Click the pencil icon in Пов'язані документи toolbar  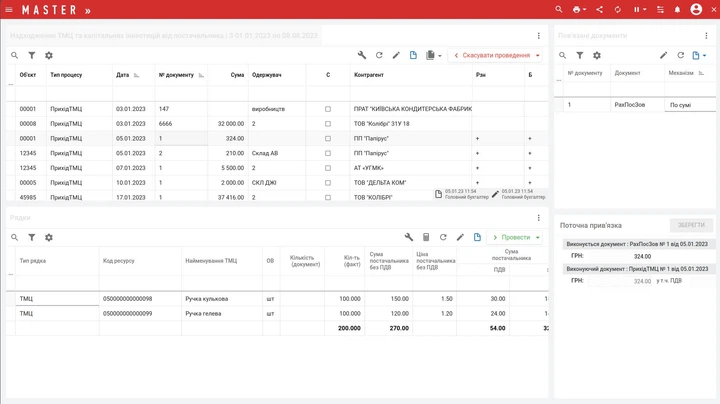664,55
